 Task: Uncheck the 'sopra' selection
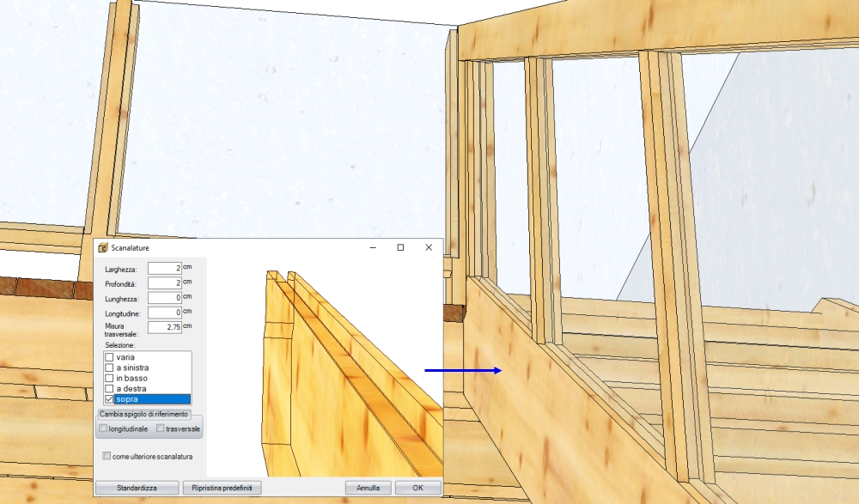coord(109,399)
